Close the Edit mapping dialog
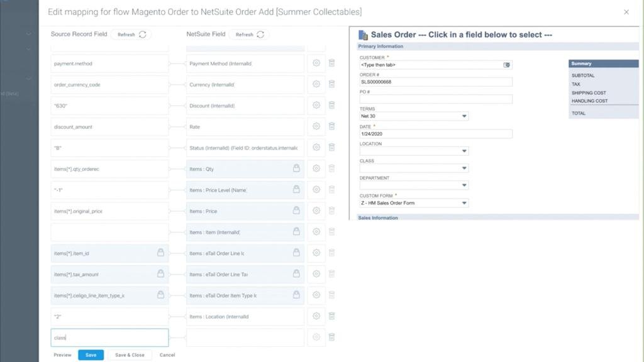The height and width of the screenshot is (362, 644). tap(626, 13)
